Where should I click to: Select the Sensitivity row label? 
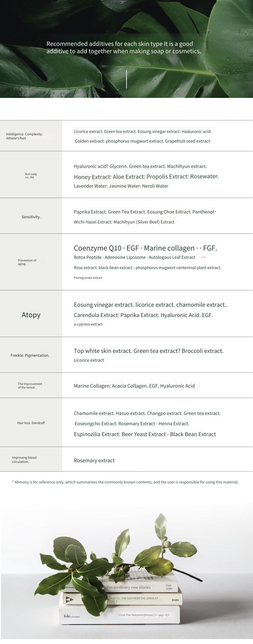coord(31,217)
